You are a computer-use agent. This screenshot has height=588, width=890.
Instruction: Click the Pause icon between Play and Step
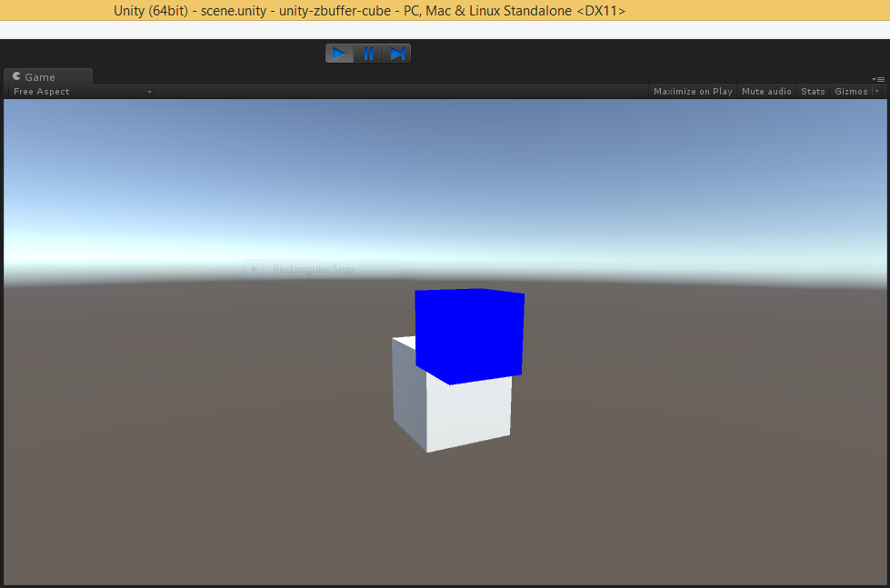[367, 53]
